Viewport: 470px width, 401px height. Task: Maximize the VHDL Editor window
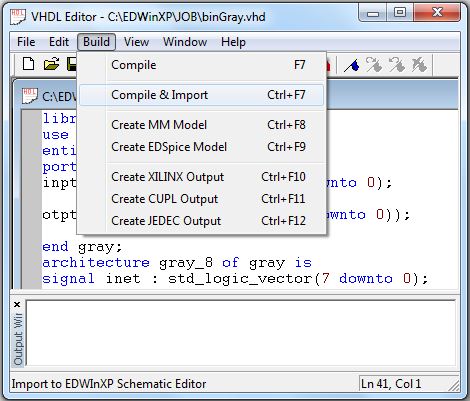[400, 13]
